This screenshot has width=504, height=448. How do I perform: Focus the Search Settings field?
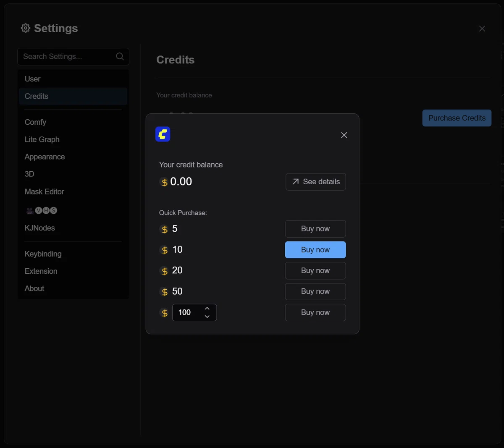point(73,57)
